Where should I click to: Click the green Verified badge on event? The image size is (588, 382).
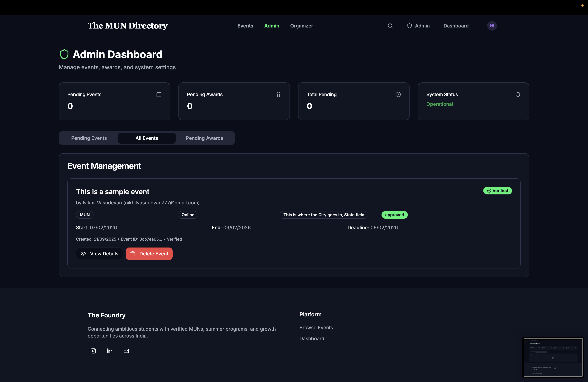click(x=497, y=190)
